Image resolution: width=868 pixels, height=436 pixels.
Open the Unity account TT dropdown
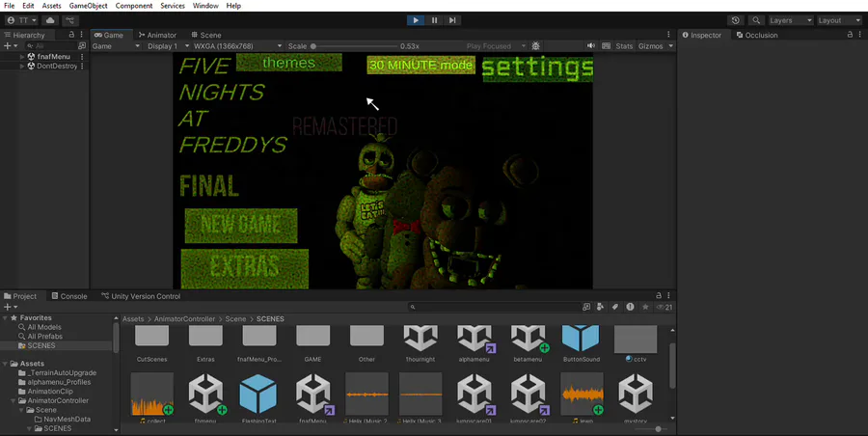point(21,20)
